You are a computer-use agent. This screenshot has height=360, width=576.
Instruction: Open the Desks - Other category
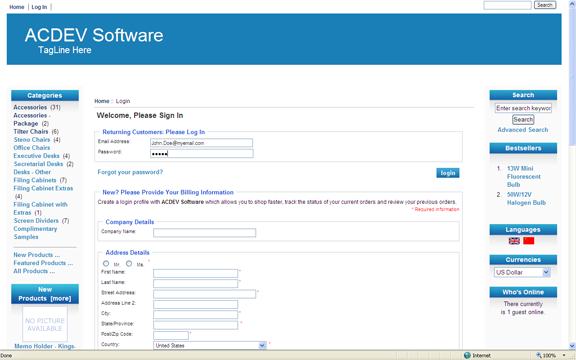point(32,172)
